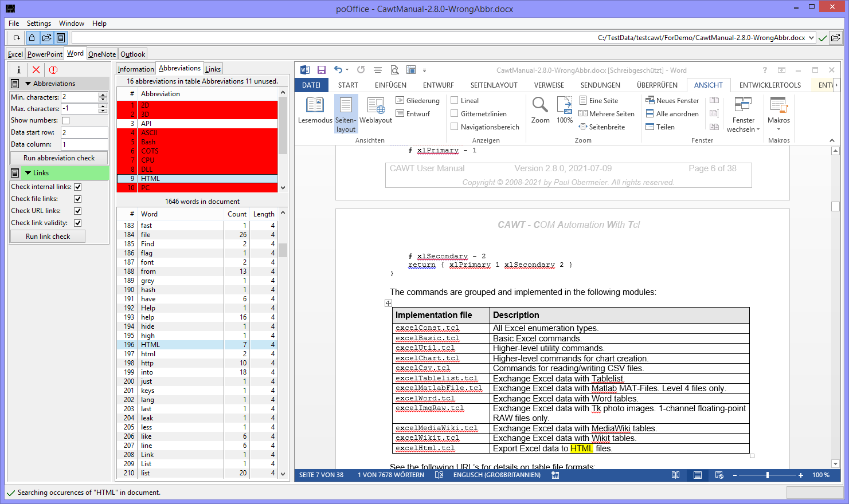Screen dimensions: 849x504
Task: Click the Word zoom slider handle
Action: [767, 475]
